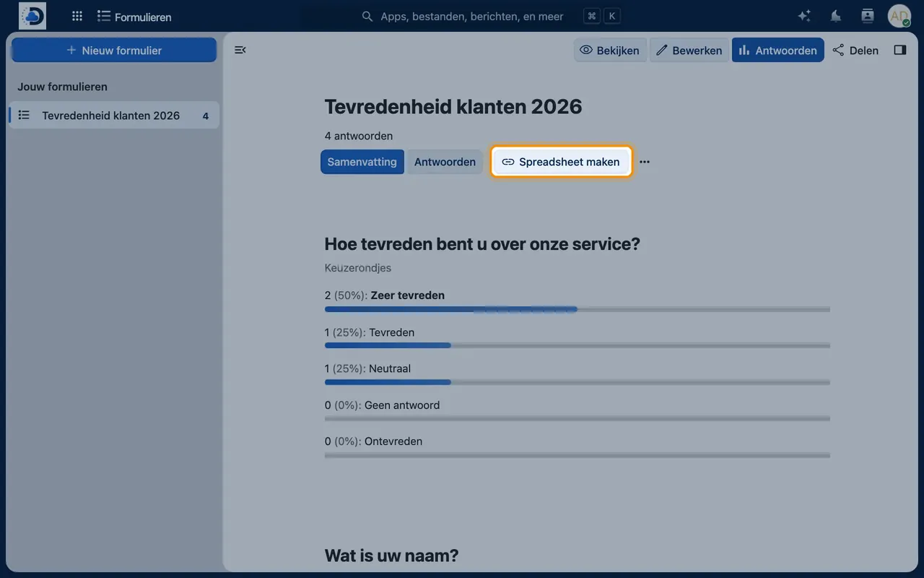Viewport: 924px width, 578px height.
Task: Switch to the Bekijken view
Action: 610,50
